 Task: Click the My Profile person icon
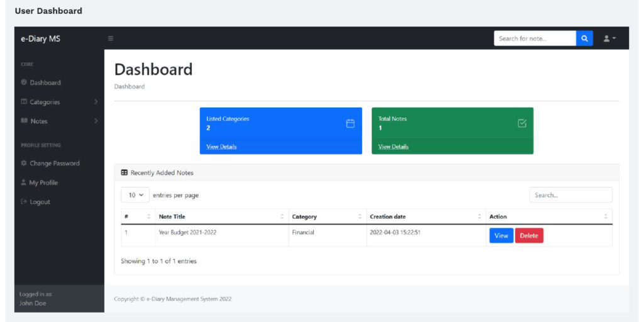24,183
